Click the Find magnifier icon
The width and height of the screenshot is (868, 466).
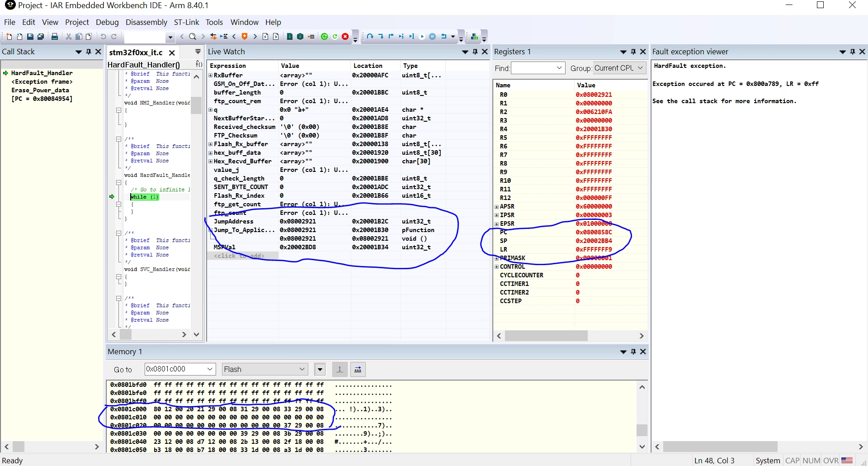(x=193, y=37)
